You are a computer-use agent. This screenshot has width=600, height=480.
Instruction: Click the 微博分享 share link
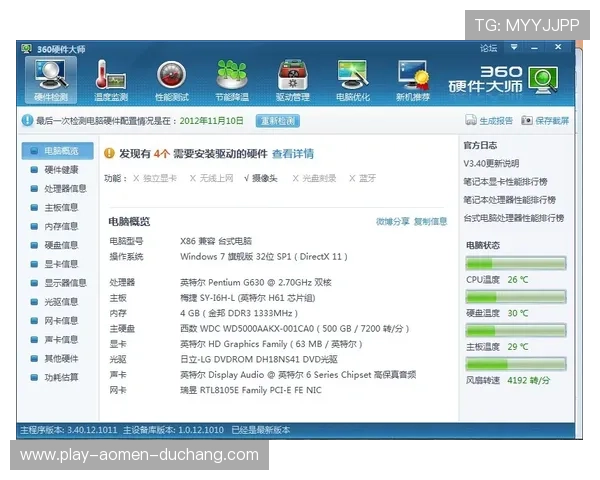pyautogui.click(x=392, y=221)
